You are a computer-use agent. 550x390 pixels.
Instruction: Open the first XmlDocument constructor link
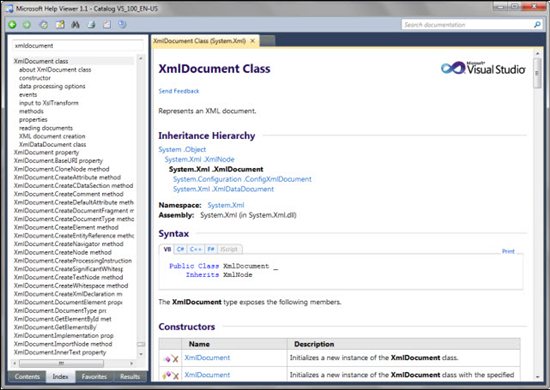pos(207,358)
